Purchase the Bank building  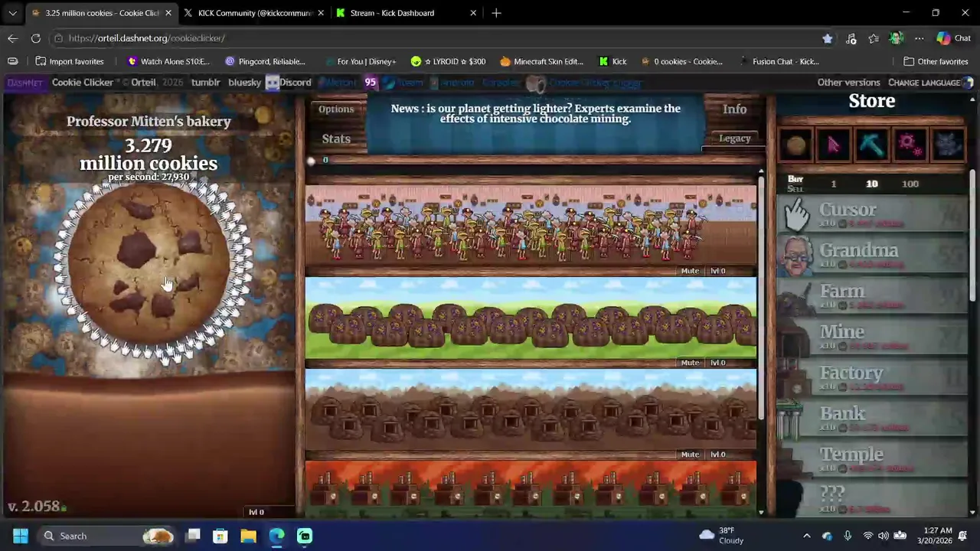click(x=872, y=419)
